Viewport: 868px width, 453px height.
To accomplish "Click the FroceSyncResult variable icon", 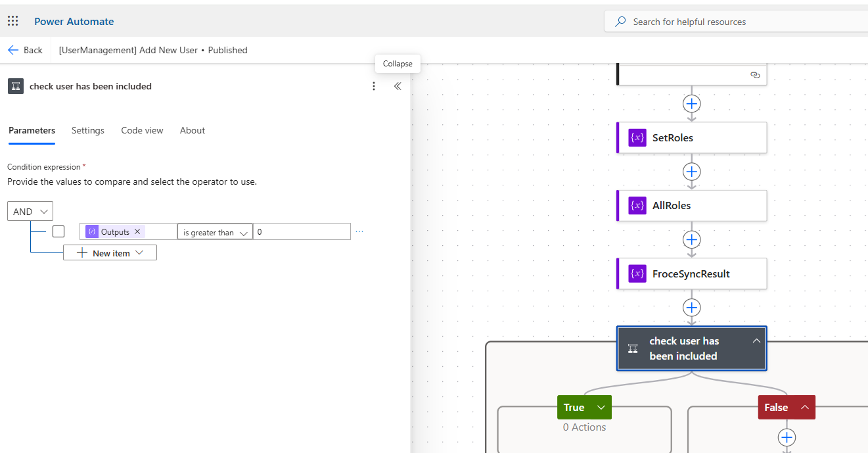I will tap(637, 274).
